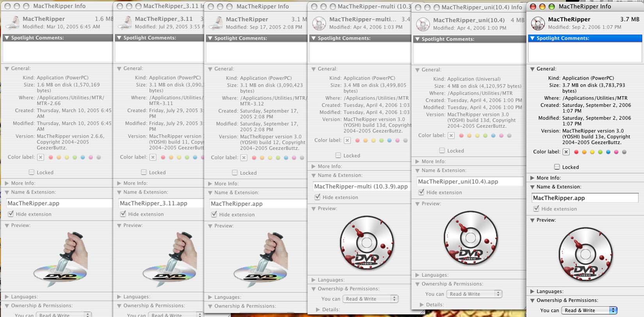Uncheck Hide extension in MacTheRipper-multi window

coord(318,197)
